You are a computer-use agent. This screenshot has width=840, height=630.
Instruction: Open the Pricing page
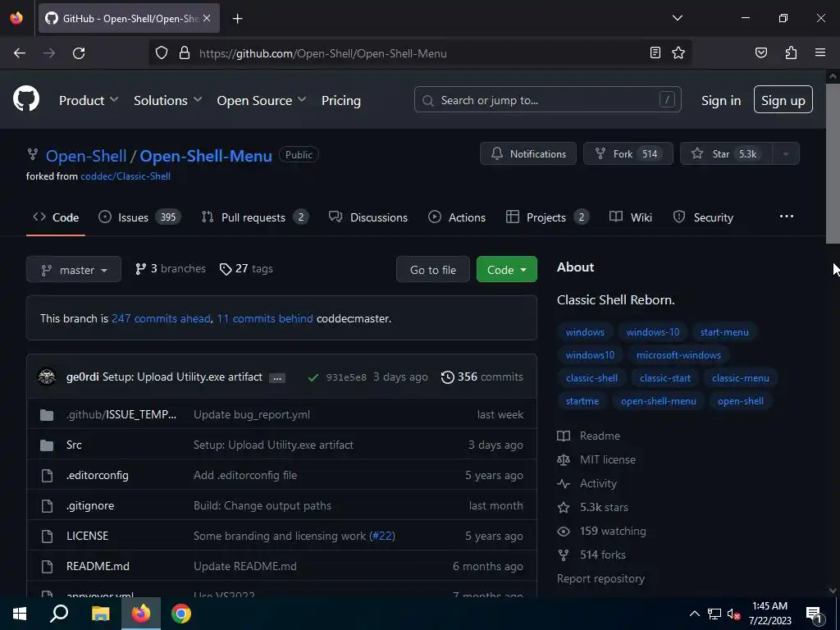[341, 100]
